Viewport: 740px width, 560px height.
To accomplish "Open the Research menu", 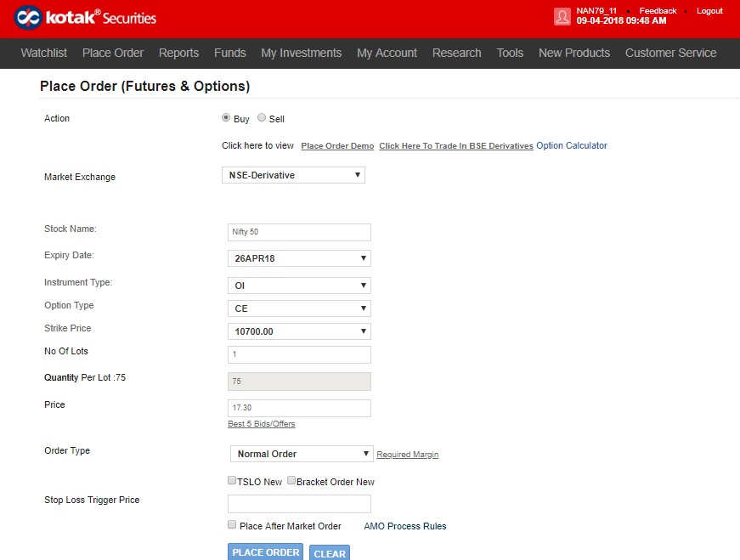I will tap(457, 53).
